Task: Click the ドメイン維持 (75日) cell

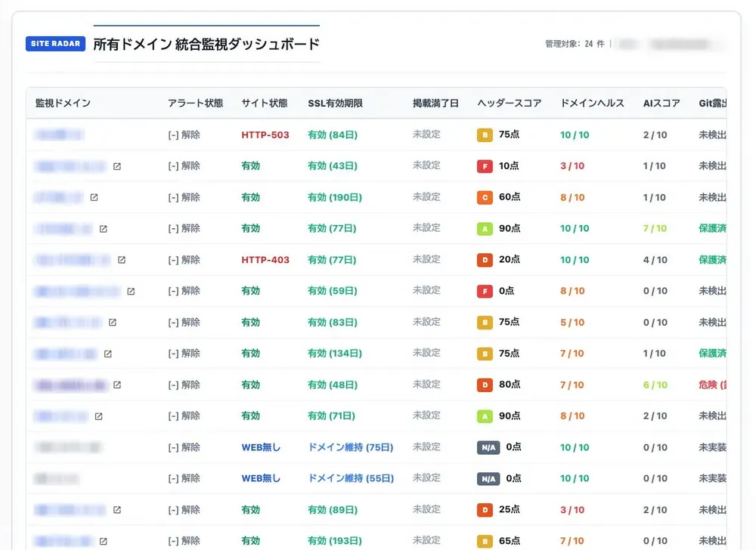Action: (x=351, y=447)
